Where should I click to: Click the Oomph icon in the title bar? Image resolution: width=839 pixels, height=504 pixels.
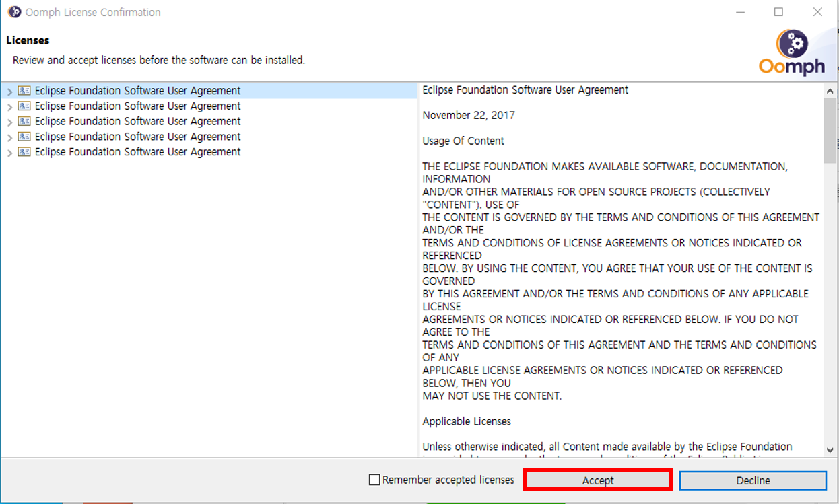14,12
